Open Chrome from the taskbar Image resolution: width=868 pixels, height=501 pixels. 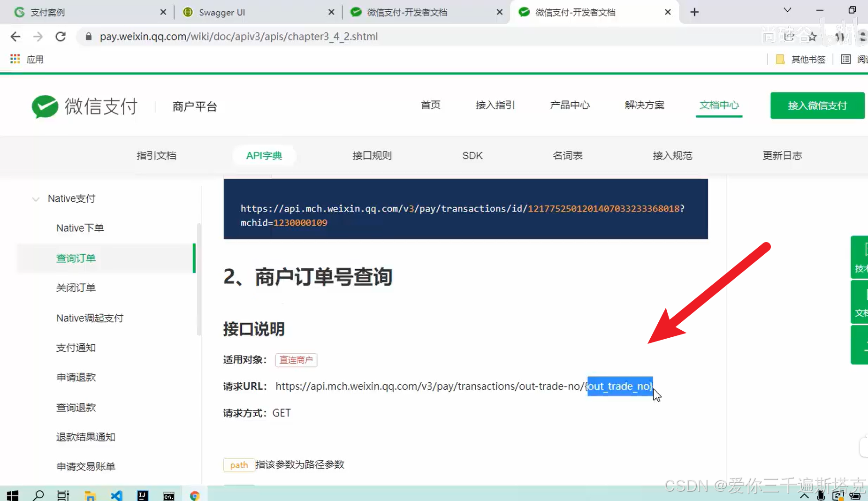(x=195, y=495)
